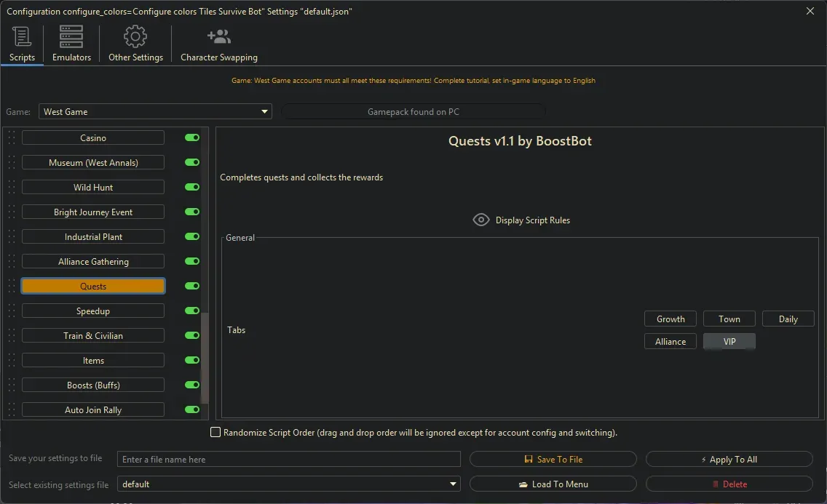
Task: Click the Load To Menu button
Action: point(553,484)
